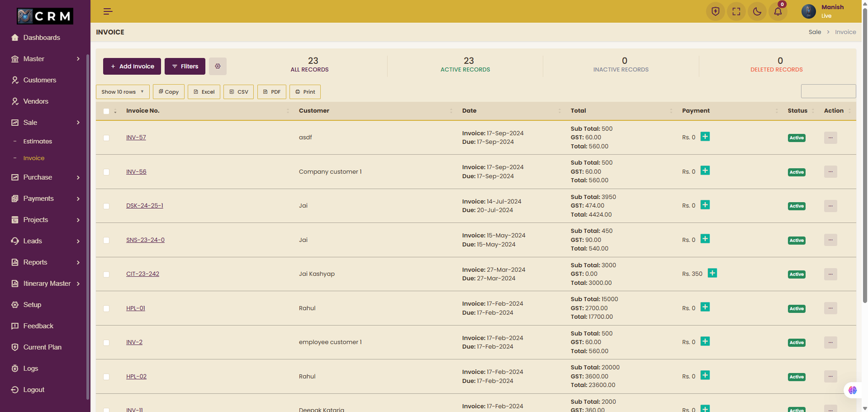The width and height of the screenshot is (868, 412).
Task: Open action menu for SNS-23-24-0 row
Action: tap(831, 240)
